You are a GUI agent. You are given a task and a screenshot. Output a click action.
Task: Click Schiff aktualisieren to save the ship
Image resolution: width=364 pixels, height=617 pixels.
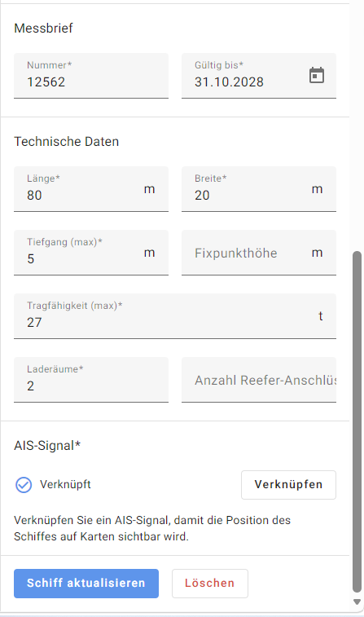tap(86, 583)
